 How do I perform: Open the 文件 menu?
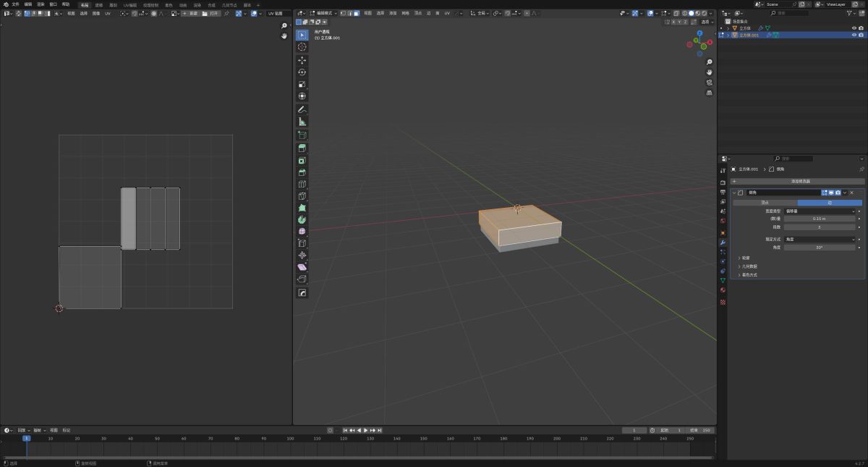pyautogui.click(x=15, y=4)
